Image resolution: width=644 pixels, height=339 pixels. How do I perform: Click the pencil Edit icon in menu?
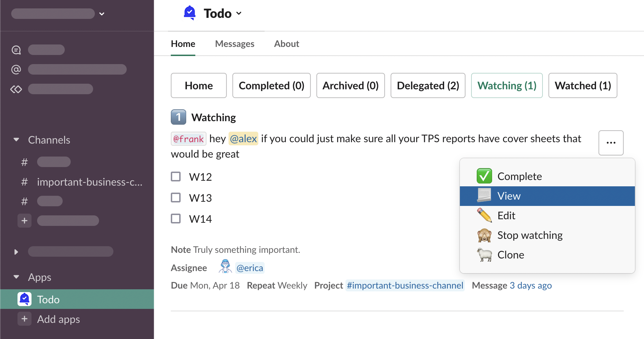point(484,215)
